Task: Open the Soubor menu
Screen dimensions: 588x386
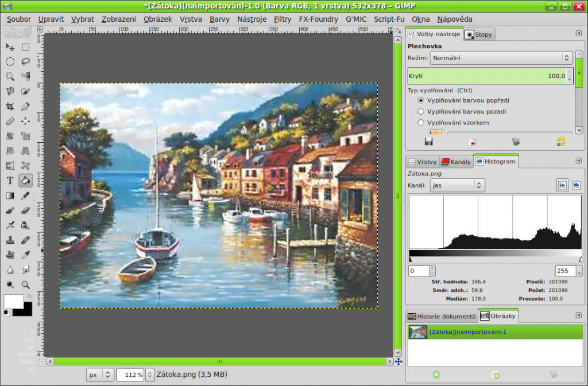Action: coord(19,19)
